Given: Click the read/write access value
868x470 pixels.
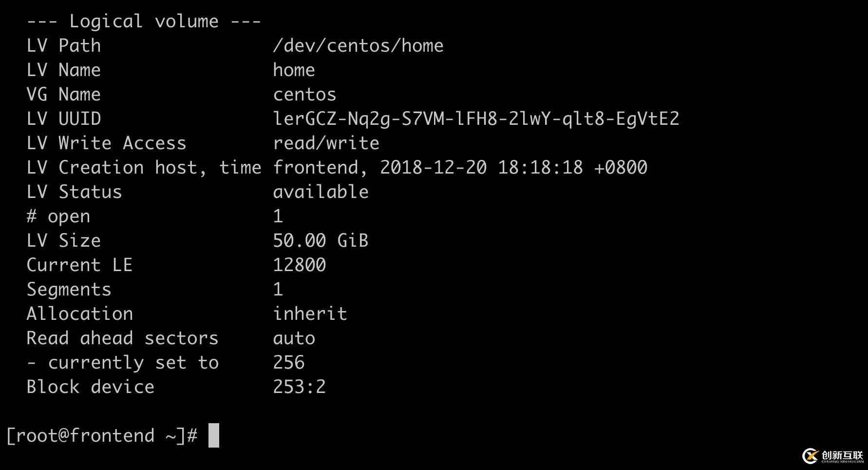Looking at the screenshot, I should point(326,143).
